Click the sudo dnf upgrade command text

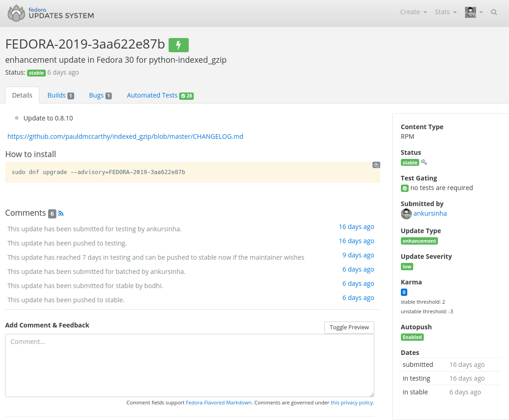click(x=99, y=172)
